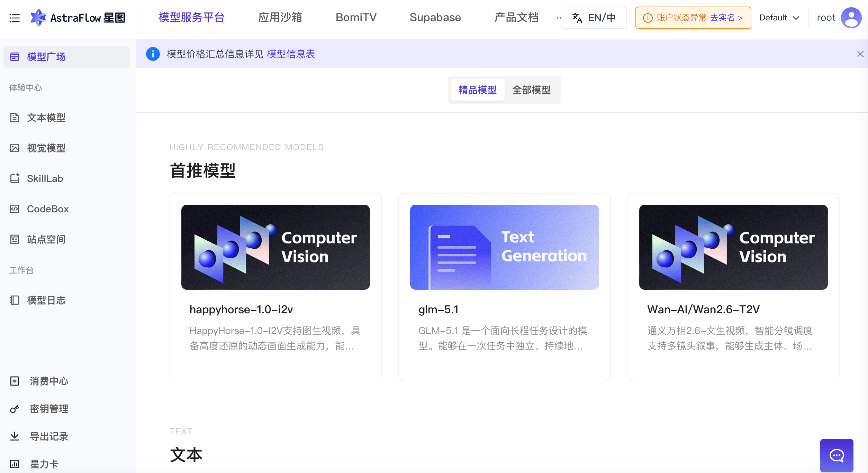Click 账户状态异常 去实名 button
Viewport: 868px width, 473px height.
693,18
